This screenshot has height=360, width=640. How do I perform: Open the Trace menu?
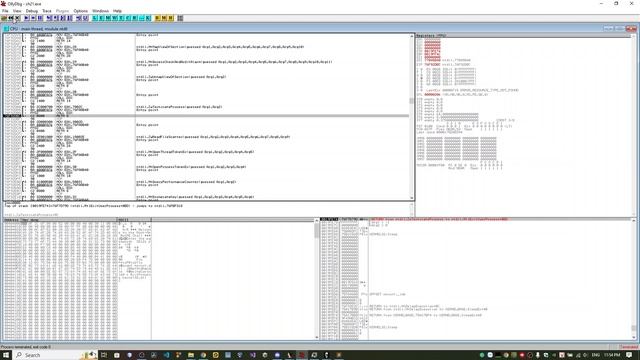(x=47, y=11)
